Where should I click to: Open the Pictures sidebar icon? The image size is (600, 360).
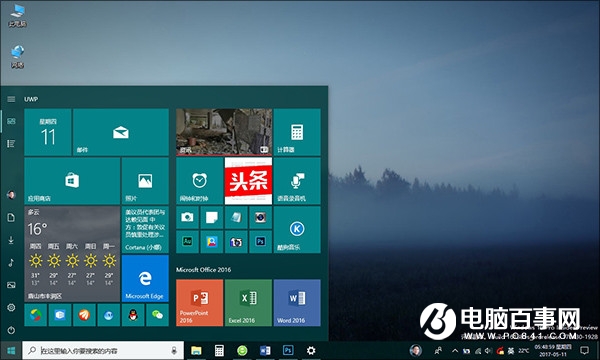pyautogui.click(x=11, y=285)
